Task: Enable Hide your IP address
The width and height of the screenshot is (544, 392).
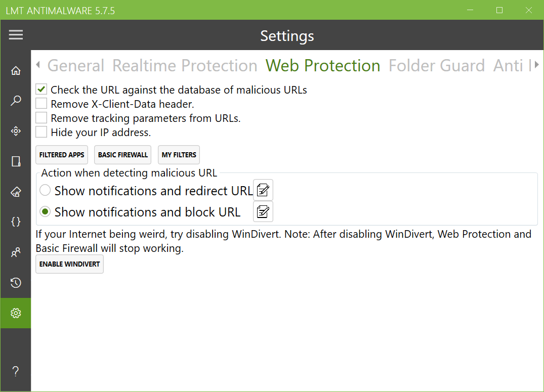Action: tap(41, 133)
